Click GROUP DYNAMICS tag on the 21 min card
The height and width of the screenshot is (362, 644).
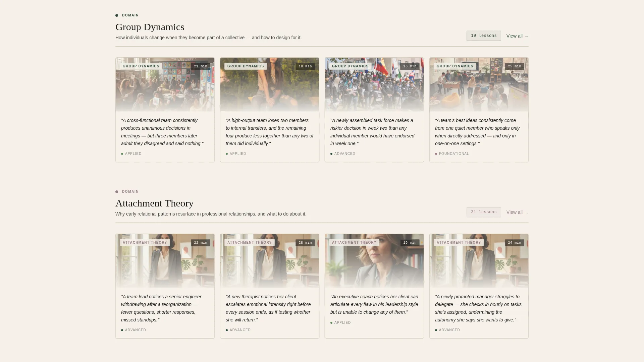tap(141, 66)
